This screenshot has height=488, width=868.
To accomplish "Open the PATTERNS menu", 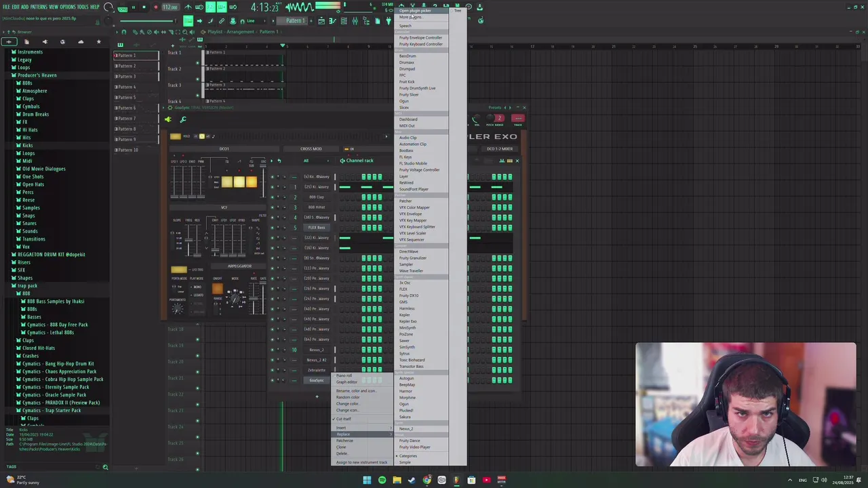I will click(39, 7).
